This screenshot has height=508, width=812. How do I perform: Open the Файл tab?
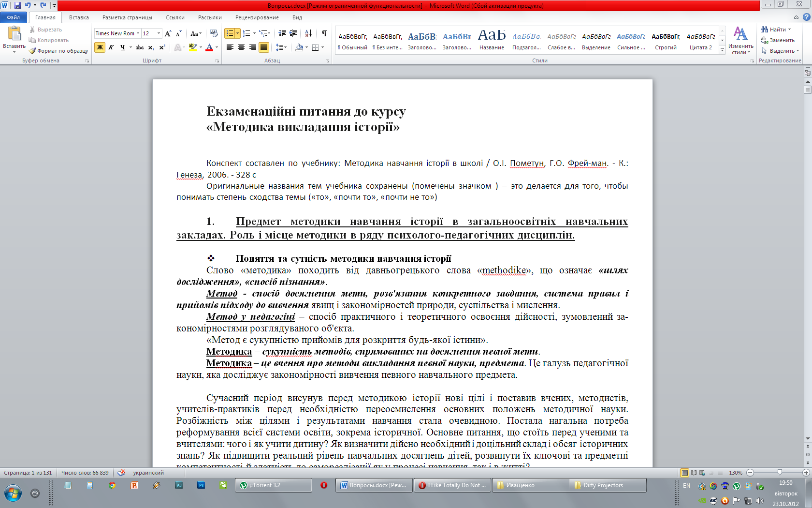pyautogui.click(x=14, y=17)
